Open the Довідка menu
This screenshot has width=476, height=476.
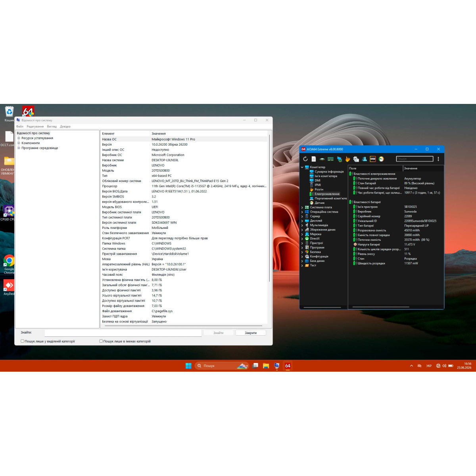tap(65, 127)
